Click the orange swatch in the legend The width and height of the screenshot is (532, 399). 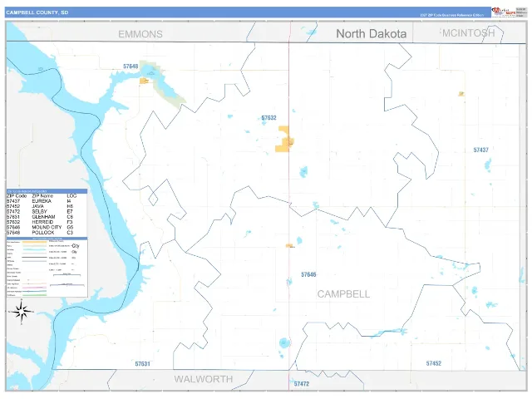click(x=34, y=242)
